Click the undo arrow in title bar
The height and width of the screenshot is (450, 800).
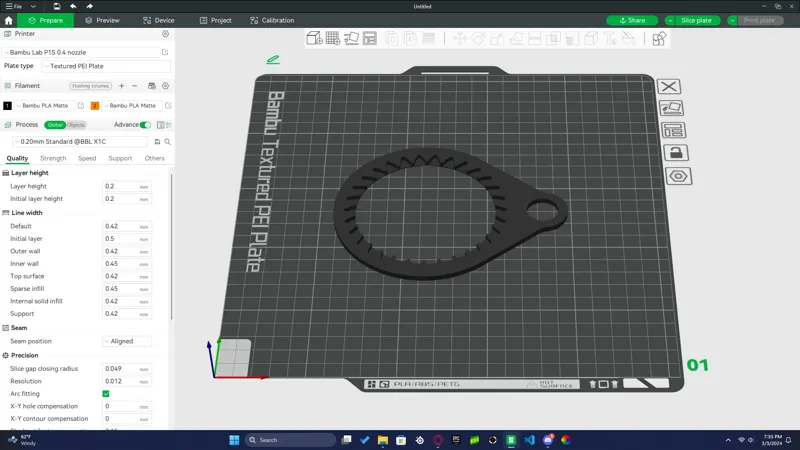[73, 6]
